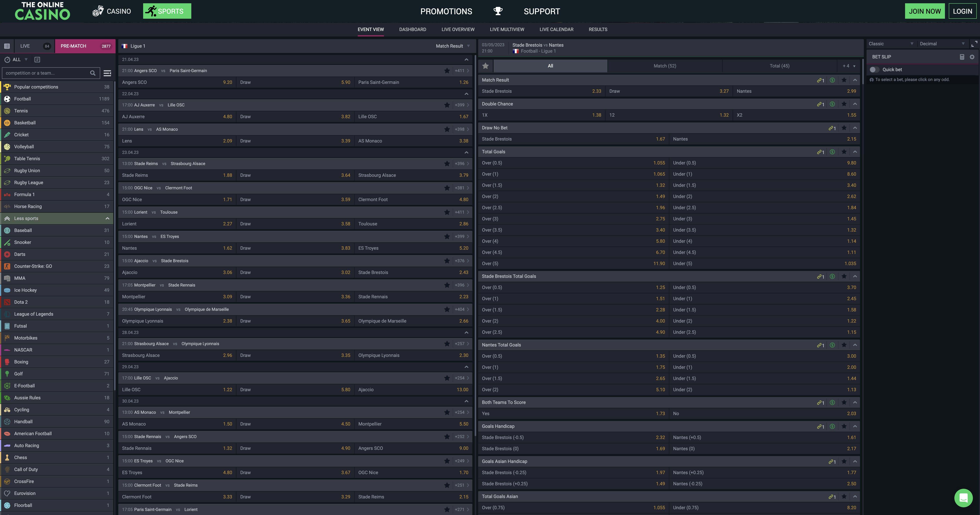
Task: Click the JOIN NOW button
Action: point(925,11)
